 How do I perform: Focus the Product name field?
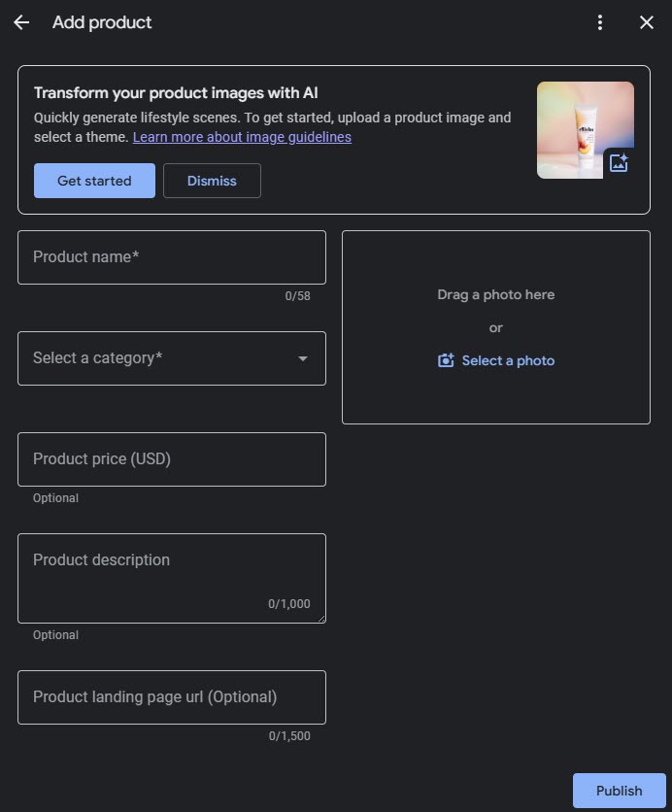click(x=171, y=257)
